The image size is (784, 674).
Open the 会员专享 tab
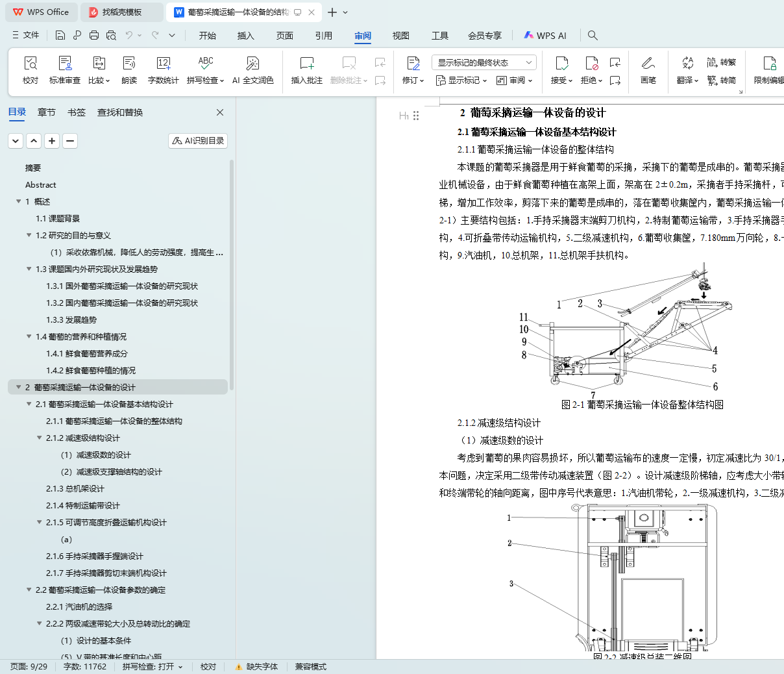coord(485,36)
